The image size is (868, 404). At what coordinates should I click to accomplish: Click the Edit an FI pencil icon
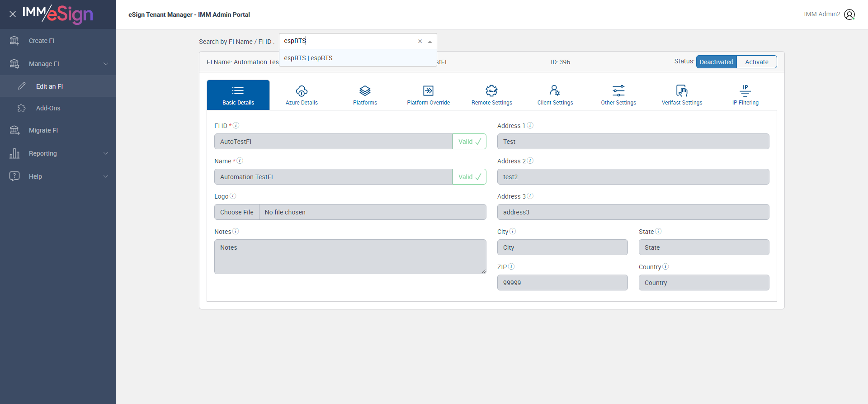pyautogui.click(x=22, y=86)
